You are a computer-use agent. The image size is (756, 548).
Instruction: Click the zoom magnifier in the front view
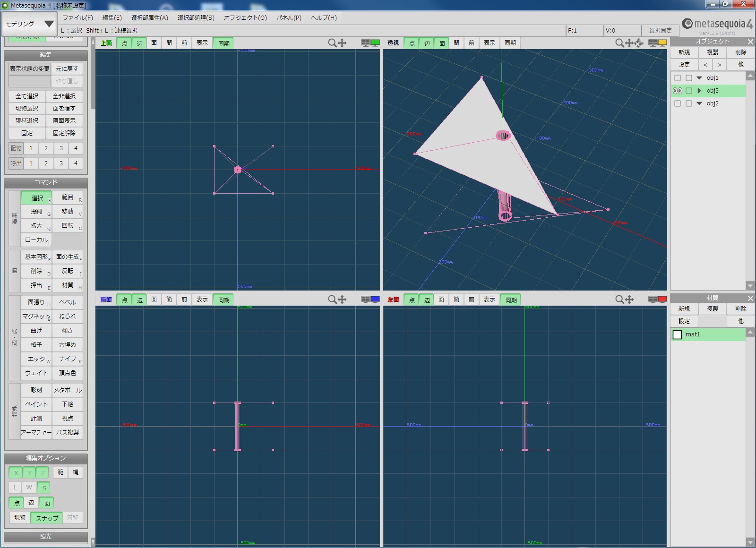click(332, 300)
